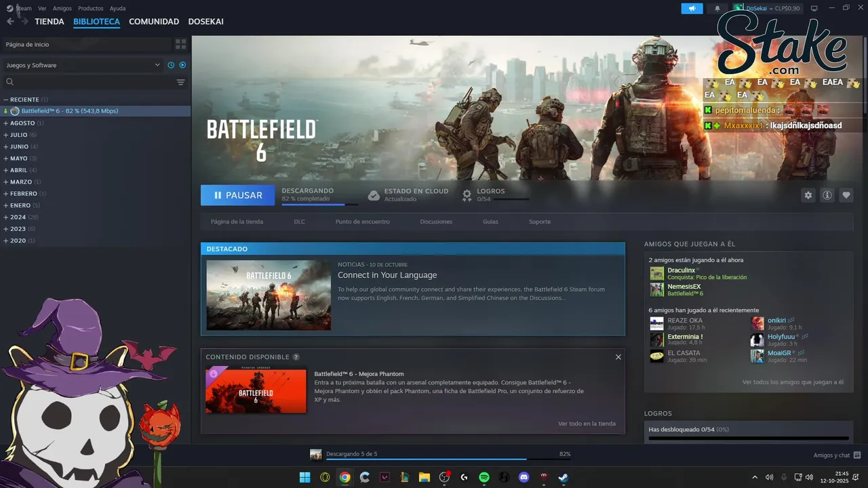Click Ver todos los amigos que juegan
This screenshot has width=868, height=488.
[x=793, y=382]
